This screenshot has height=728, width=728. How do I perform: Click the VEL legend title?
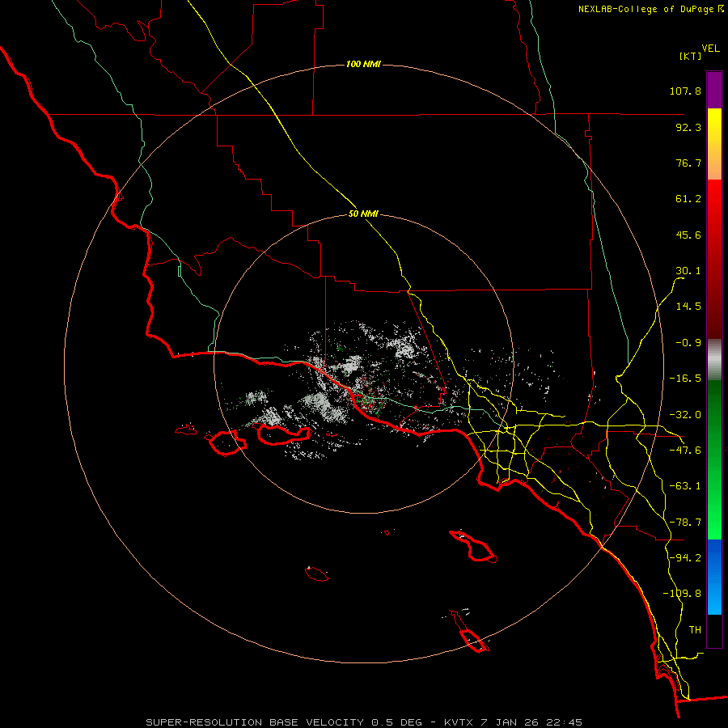pos(710,49)
